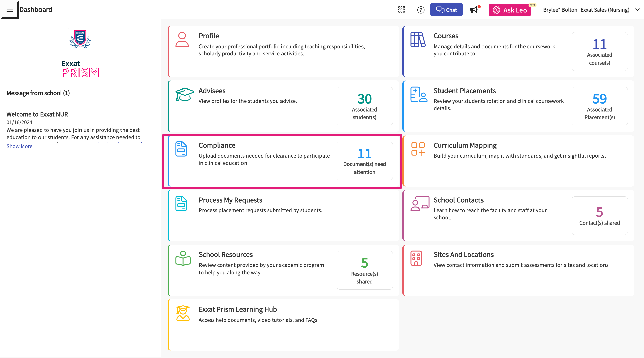Click the 30 Associated students counter
Screen dimensions: 644x358
(365, 106)
